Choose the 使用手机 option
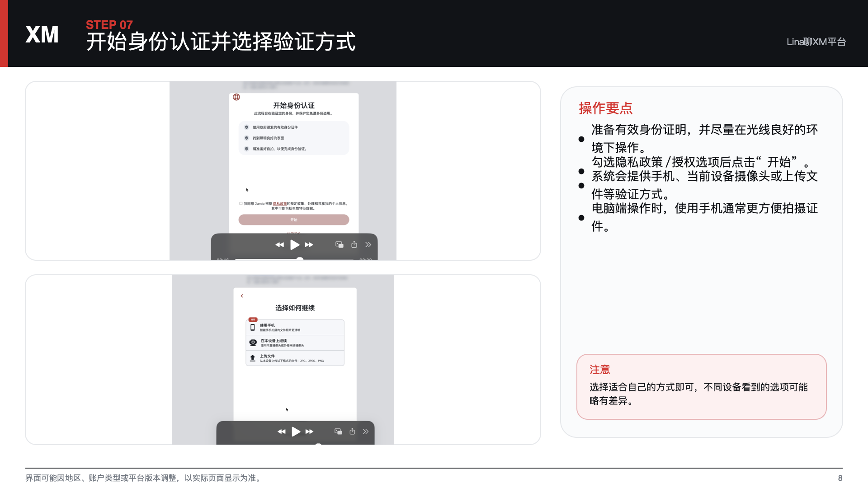 coord(295,328)
